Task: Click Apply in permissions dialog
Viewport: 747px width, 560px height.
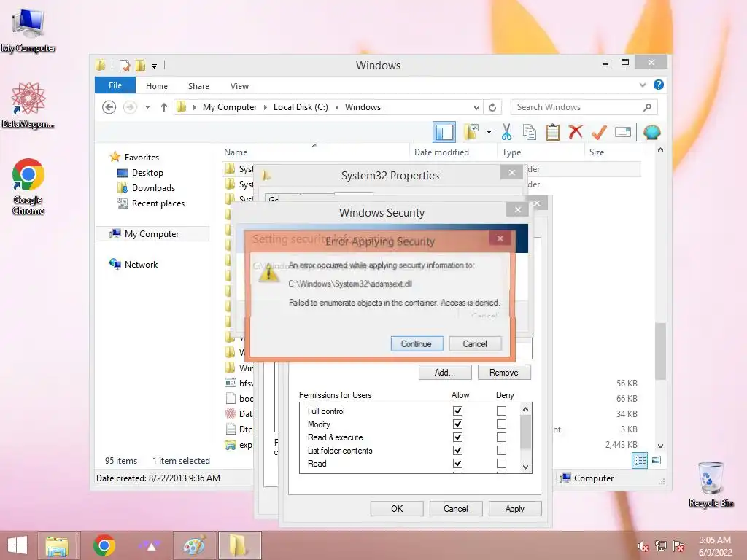Action: 515,508
